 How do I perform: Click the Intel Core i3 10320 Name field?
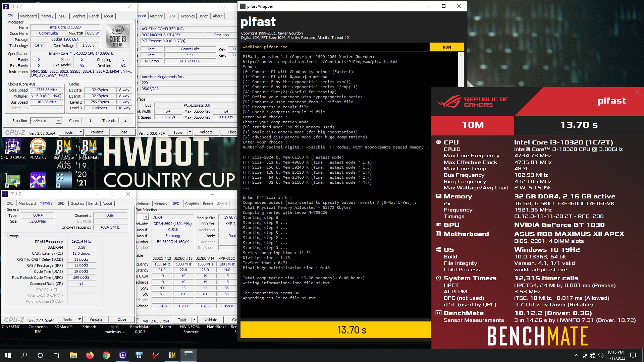pos(65,27)
